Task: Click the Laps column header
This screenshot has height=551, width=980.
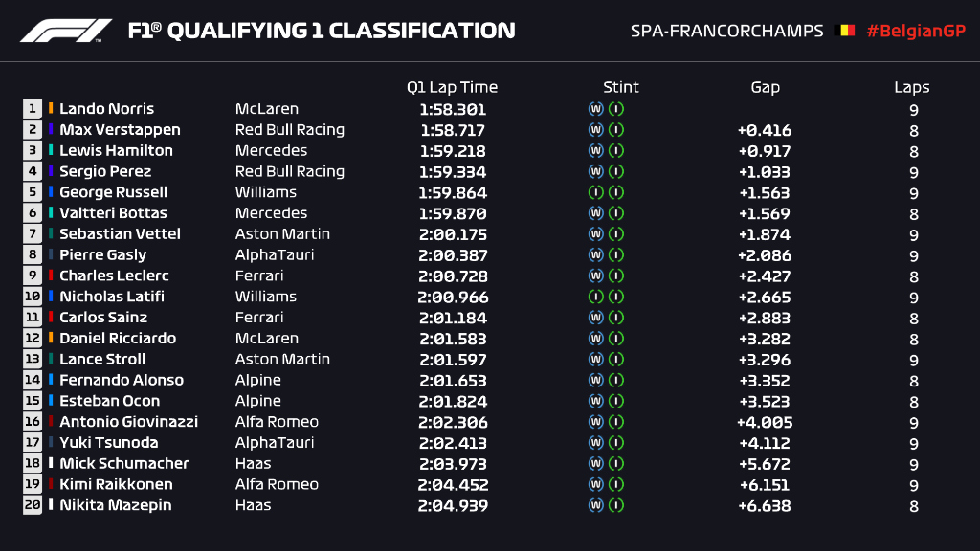Action: [911, 87]
